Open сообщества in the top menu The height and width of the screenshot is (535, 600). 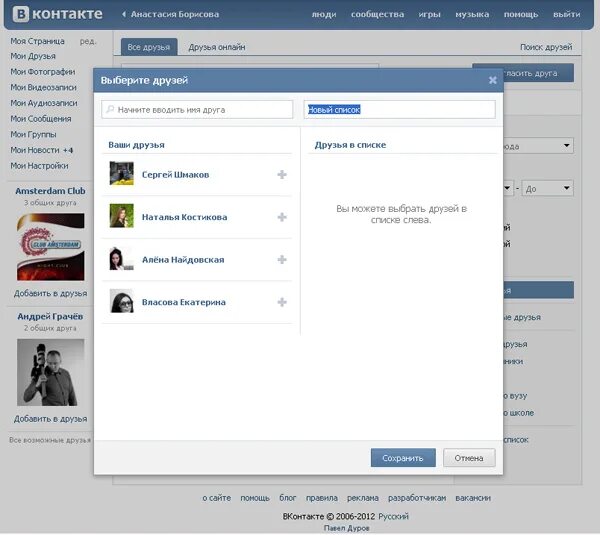point(377,15)
